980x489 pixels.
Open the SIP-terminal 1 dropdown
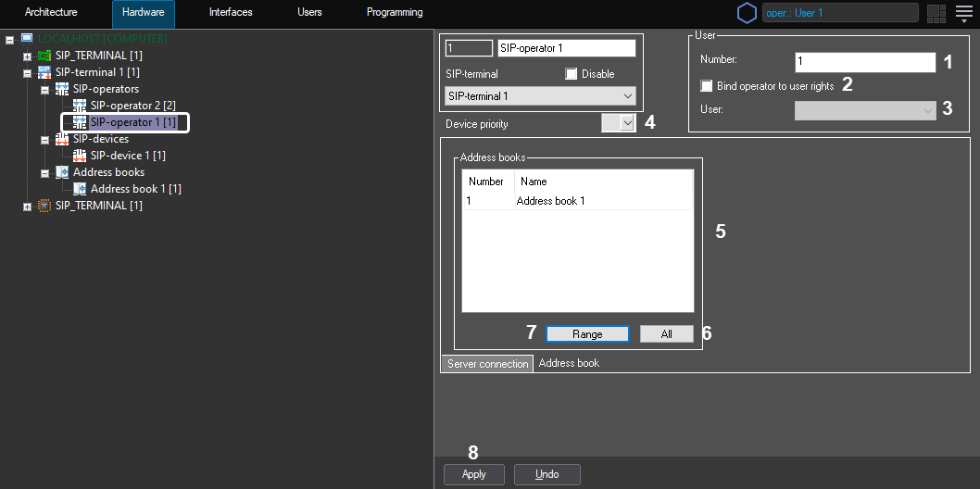click(540, 96)
